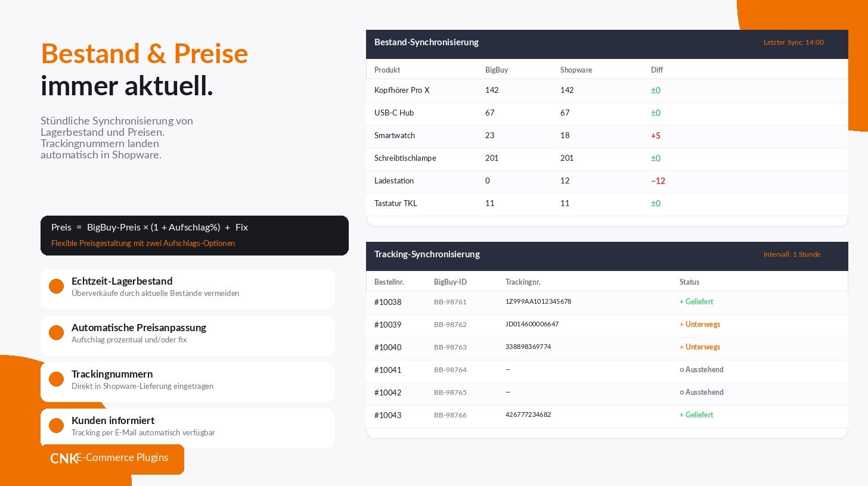
Task: Click the orange dot beside Echtzeit-Lagerbestand
Action: pos(56,286)
